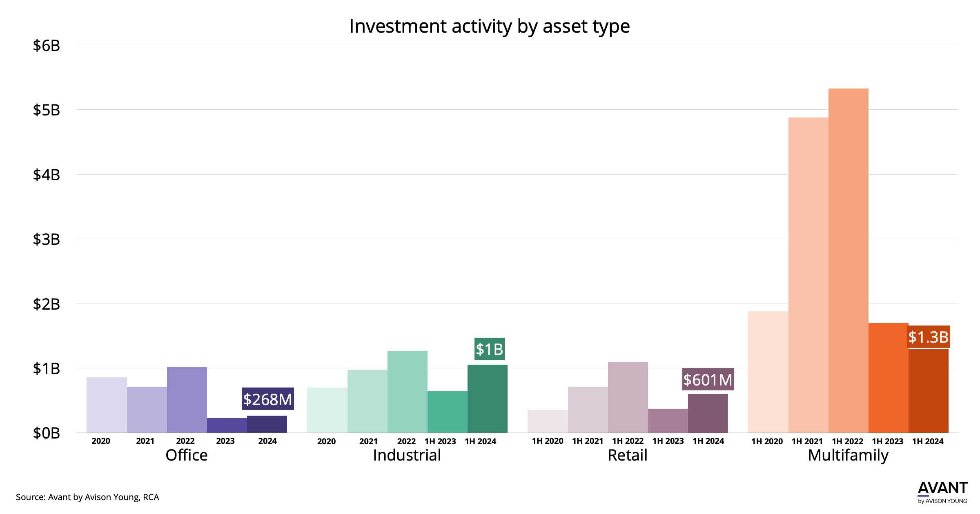Select the $268M data label above Office
Screen dimensions: 980x514
(268, 399)
